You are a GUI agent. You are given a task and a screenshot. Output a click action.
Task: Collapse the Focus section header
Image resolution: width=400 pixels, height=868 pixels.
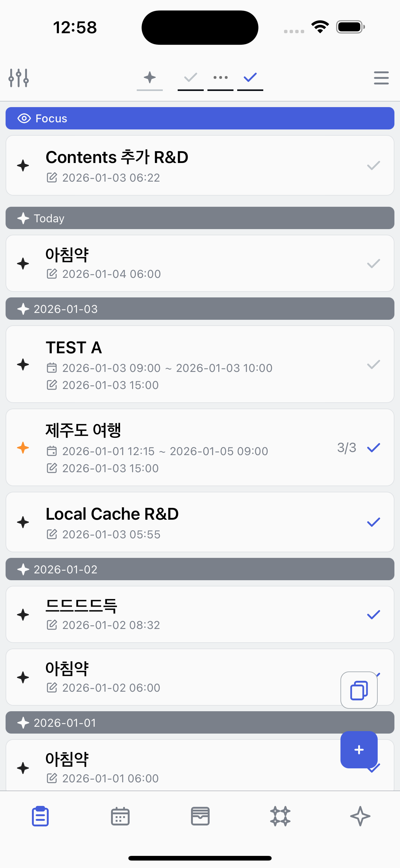(200, 118)
